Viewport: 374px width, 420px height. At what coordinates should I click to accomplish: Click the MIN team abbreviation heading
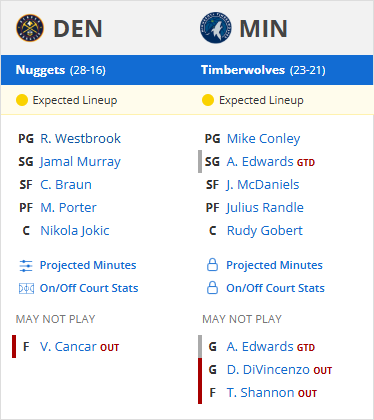263,28
